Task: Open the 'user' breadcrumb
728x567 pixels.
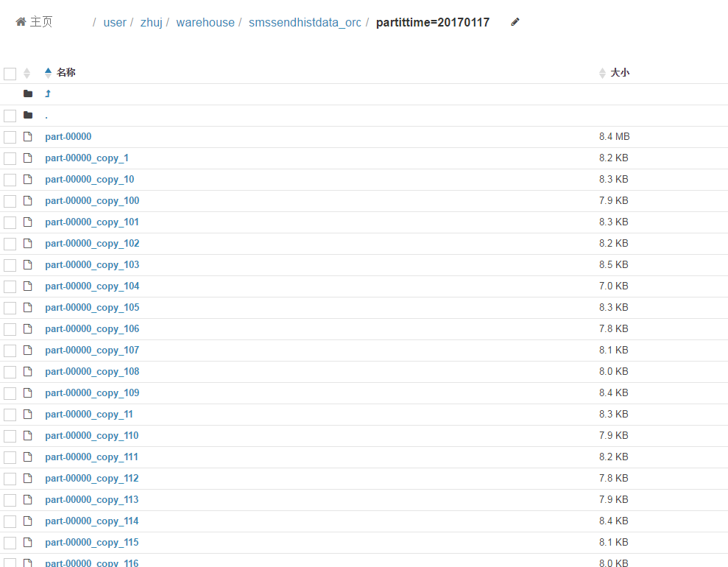Action: click(115, 22)
